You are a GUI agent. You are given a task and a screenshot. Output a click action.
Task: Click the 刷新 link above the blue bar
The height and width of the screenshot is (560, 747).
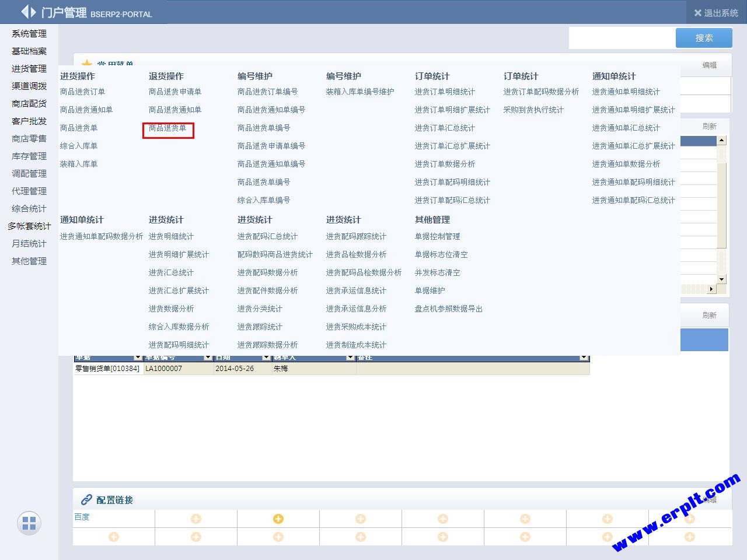point(710,316)
